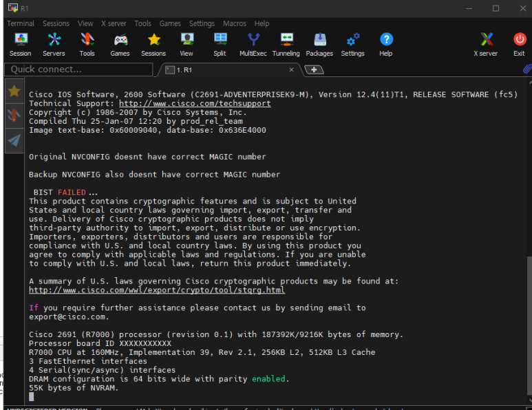Click the paperclip icon at tab bar end

tap(527, 69)
